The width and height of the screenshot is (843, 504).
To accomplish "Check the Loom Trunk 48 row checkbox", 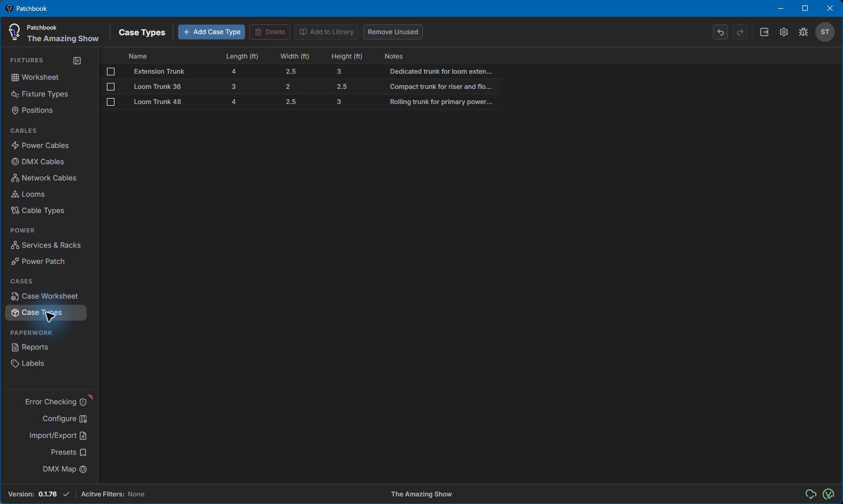I will click(111, 102).
